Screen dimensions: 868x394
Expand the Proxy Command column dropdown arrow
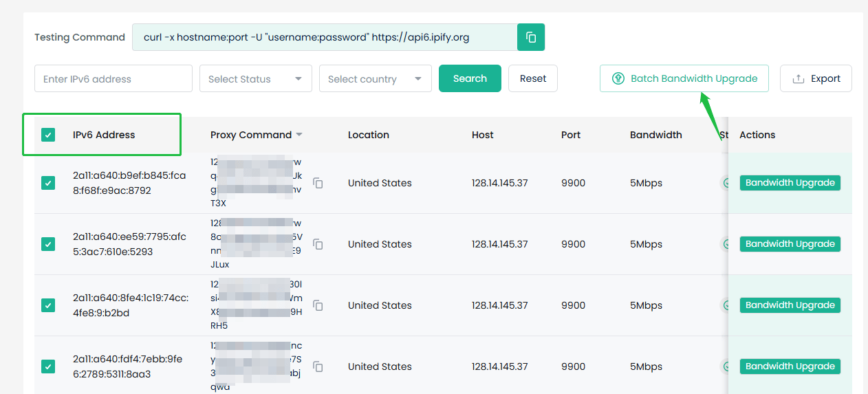pos(299,135)
